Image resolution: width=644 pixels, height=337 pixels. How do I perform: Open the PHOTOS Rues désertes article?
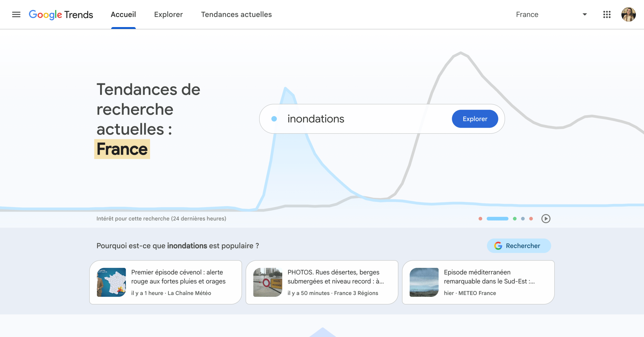[x=322, y=282]
